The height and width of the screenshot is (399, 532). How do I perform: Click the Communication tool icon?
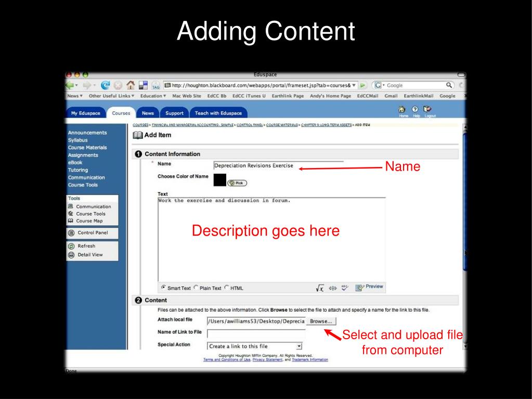(71, 206)
